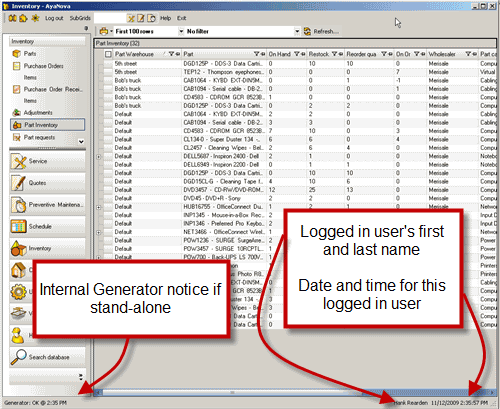Viewport: 500px width, 409px height.
Task: Toggle the pin on Wholesaler column
Action: tap(474, 54)
